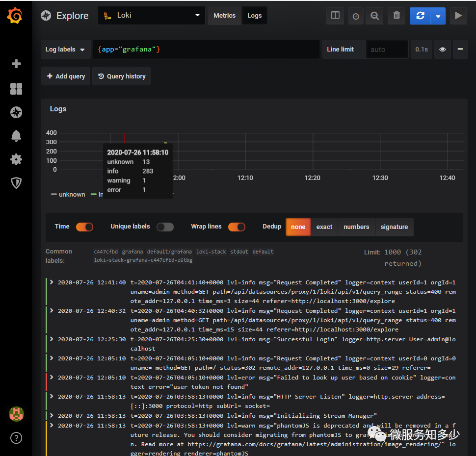The width and height of the screenshot is (476, 456).
Task: Open the Loki datasource dropdown
Action: [x=151, y=16]
